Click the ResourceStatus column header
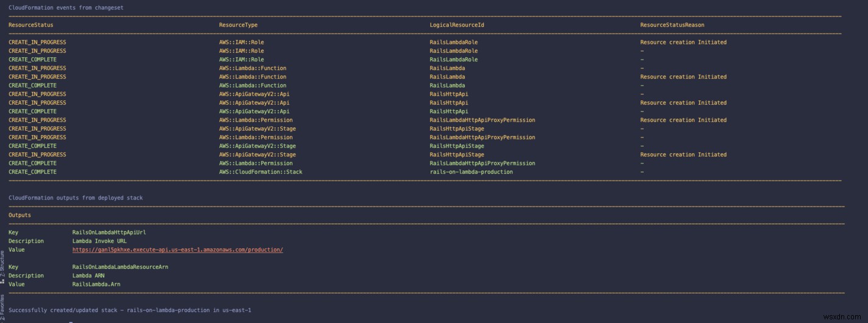 [x=31, y=25]
